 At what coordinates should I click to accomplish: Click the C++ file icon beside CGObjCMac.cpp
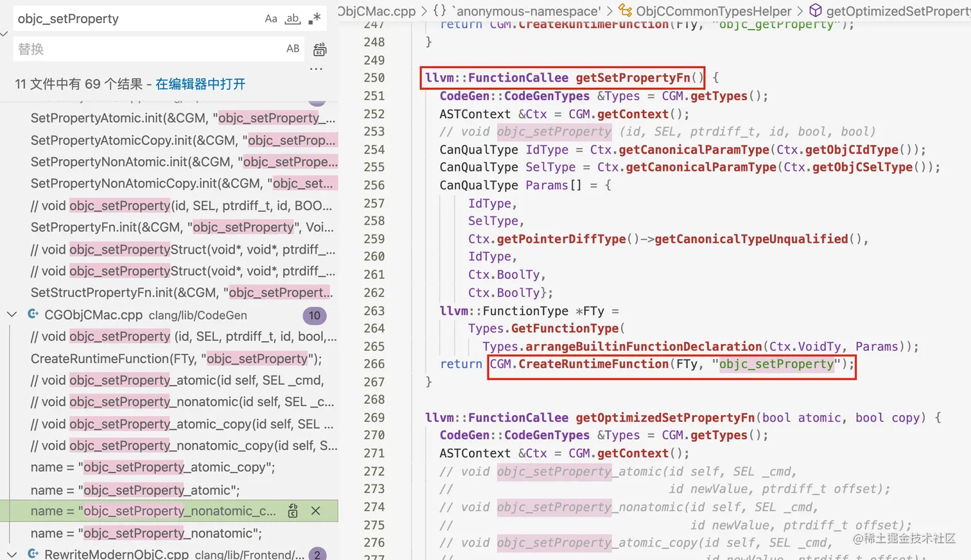33,315
